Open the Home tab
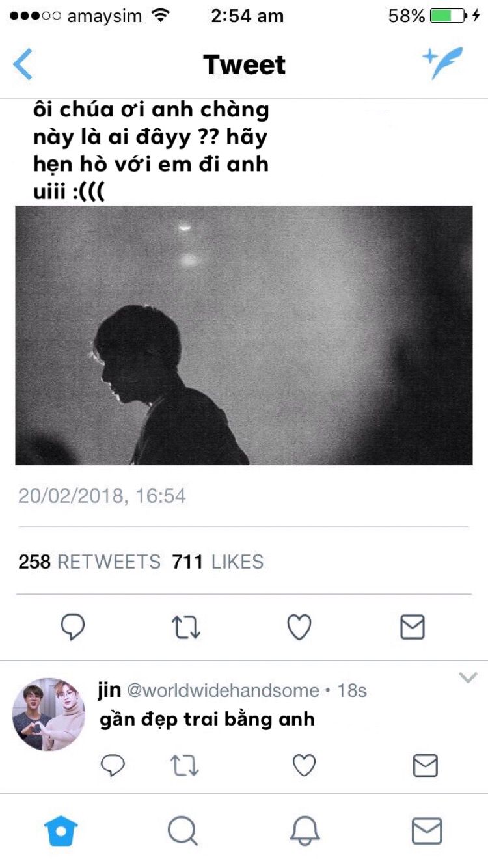The width and height of the screenshot is (488, 868). tap(61, 831)
